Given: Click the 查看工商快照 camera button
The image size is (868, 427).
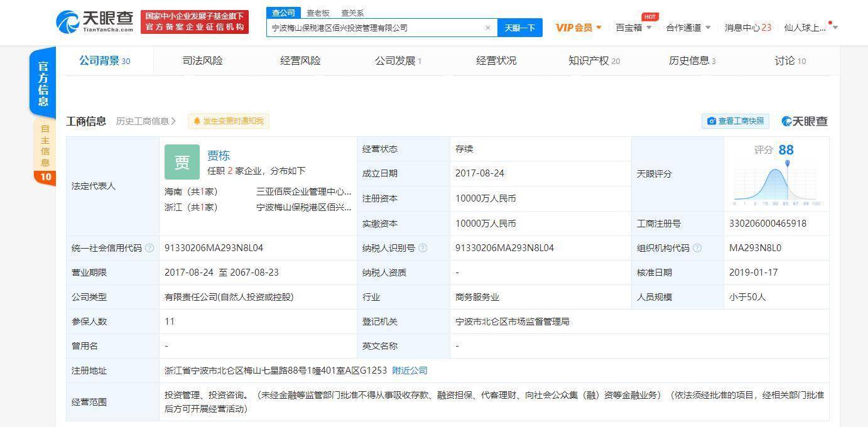Looking at the screenshot, I should [x=735, y=121].
